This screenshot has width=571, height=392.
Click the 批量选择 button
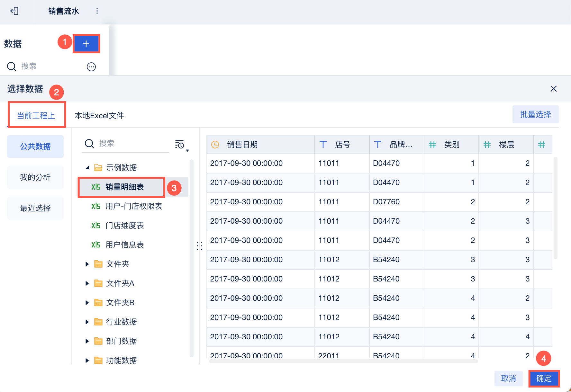click(x=536, y=114)
